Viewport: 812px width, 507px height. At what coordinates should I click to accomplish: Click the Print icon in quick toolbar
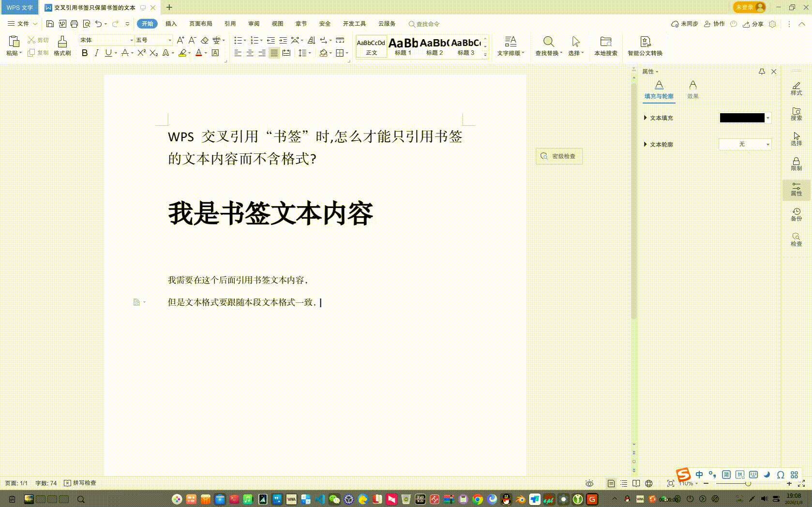(74, 24)
